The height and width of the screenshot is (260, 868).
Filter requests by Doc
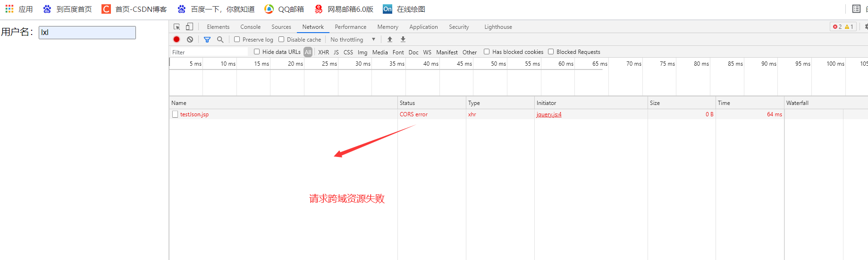(413, 52)
